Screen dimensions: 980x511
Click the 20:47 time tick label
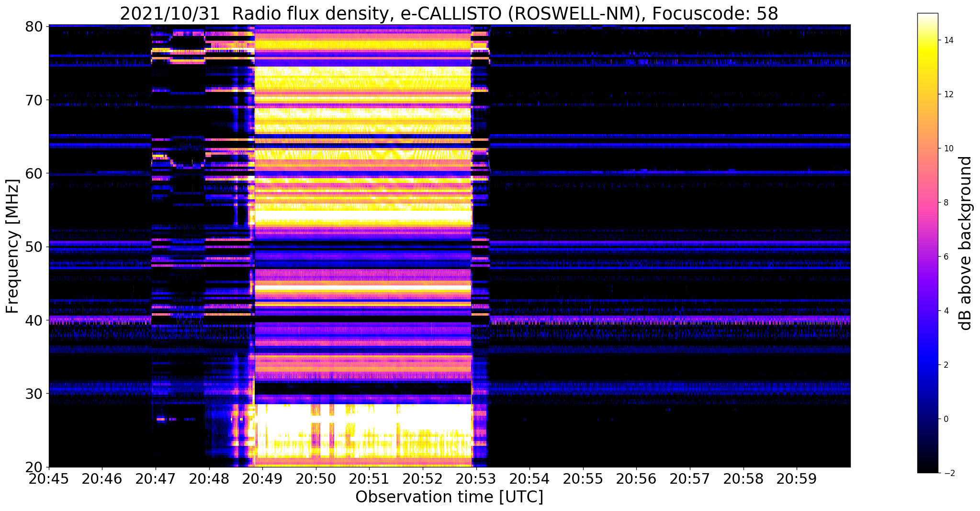point(156,478)
